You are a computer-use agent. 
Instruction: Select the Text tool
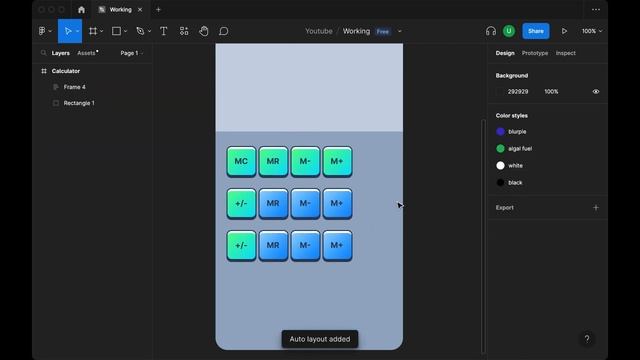pyautogui.click(x=163, y=31)
